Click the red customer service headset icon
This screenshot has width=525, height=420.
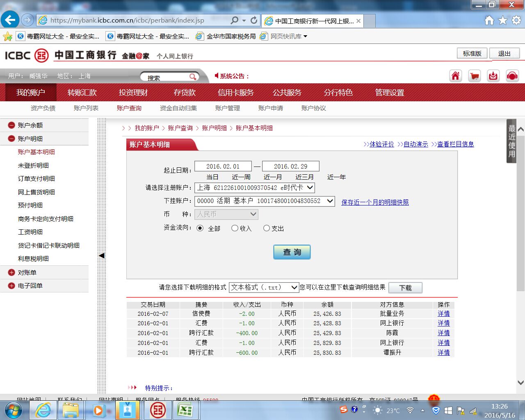[x=512, y=76]
